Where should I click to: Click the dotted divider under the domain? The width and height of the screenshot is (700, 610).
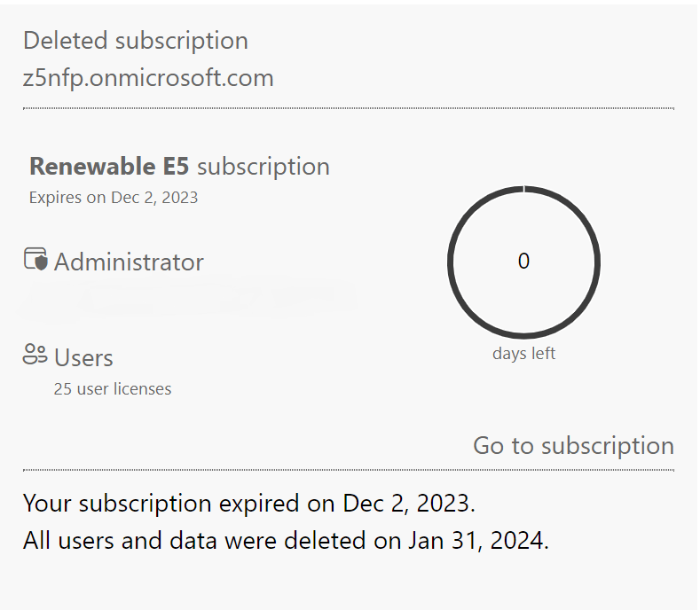(349, 108)
